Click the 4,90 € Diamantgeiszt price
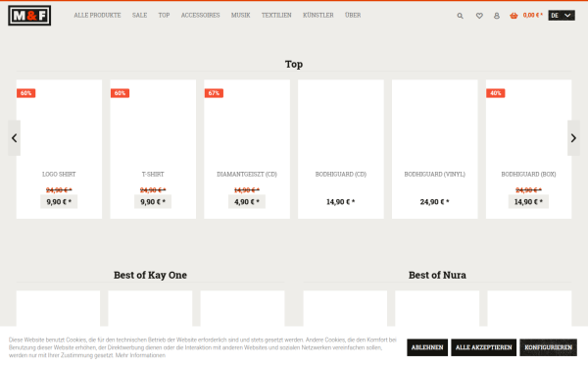 coord(247,202)
